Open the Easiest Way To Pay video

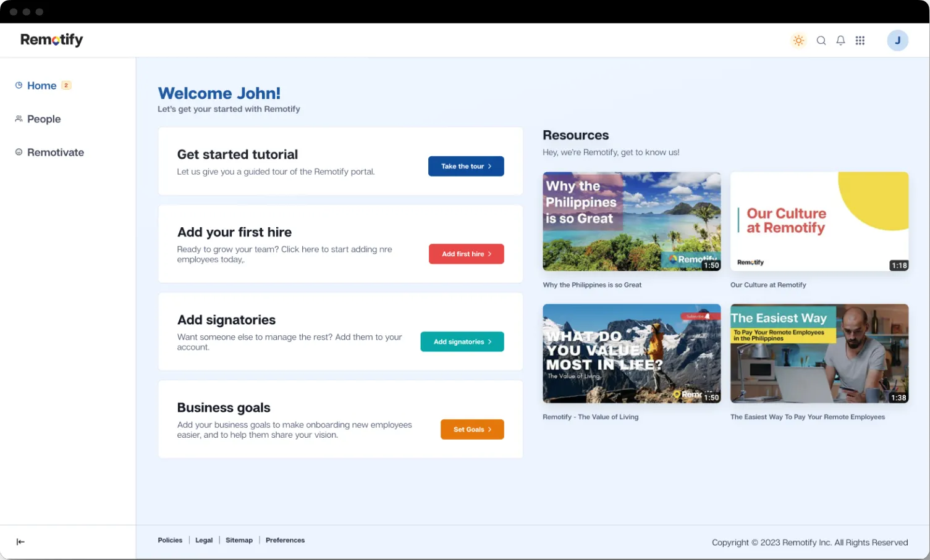point(819,353)
